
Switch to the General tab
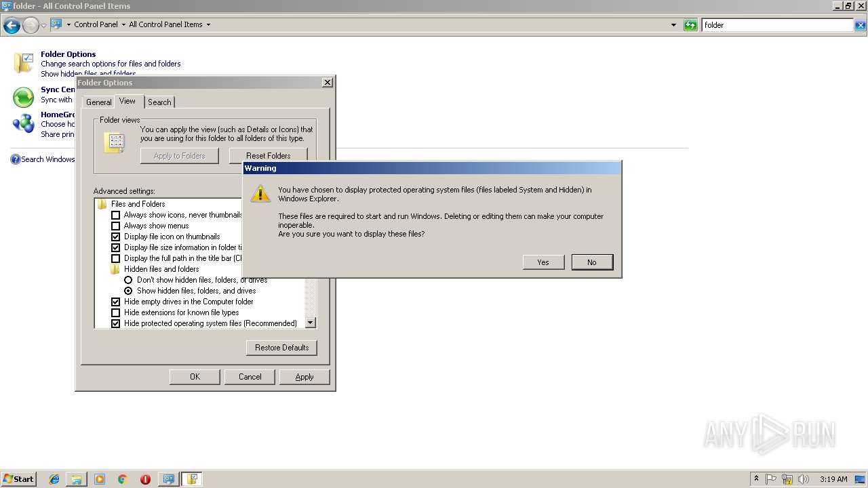coord(98,102)
